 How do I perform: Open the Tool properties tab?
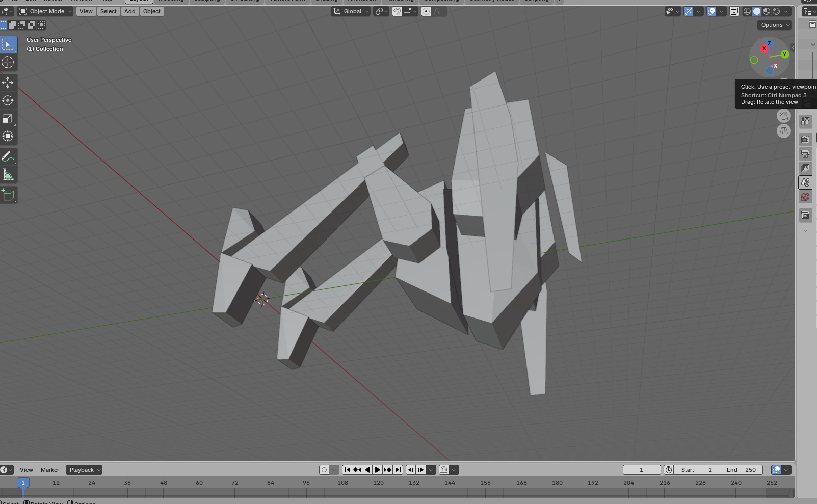point(805,121)
